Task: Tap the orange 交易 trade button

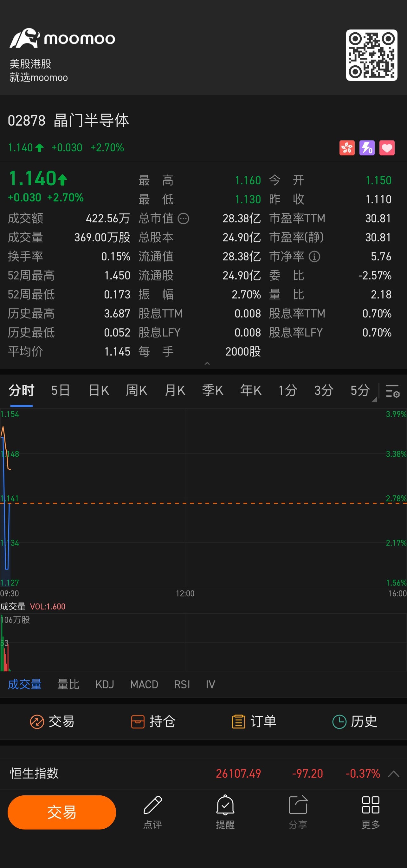Action: [x=62, y=812]
